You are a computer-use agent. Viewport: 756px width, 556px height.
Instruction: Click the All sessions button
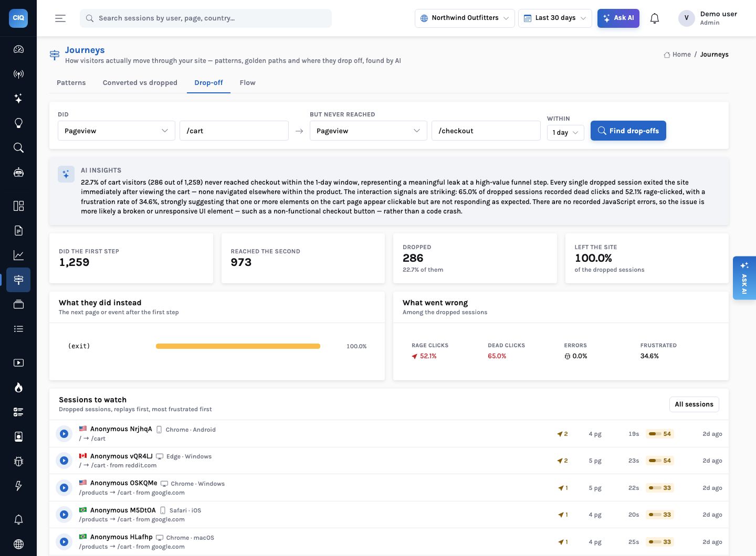694,404
